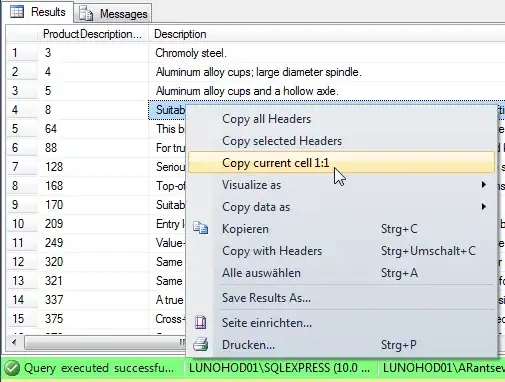Image resolution: width=505 pixels, height=382 pixels.
Task: Click the horizontal scrollbar left arrow
Action: pos(14,342)
